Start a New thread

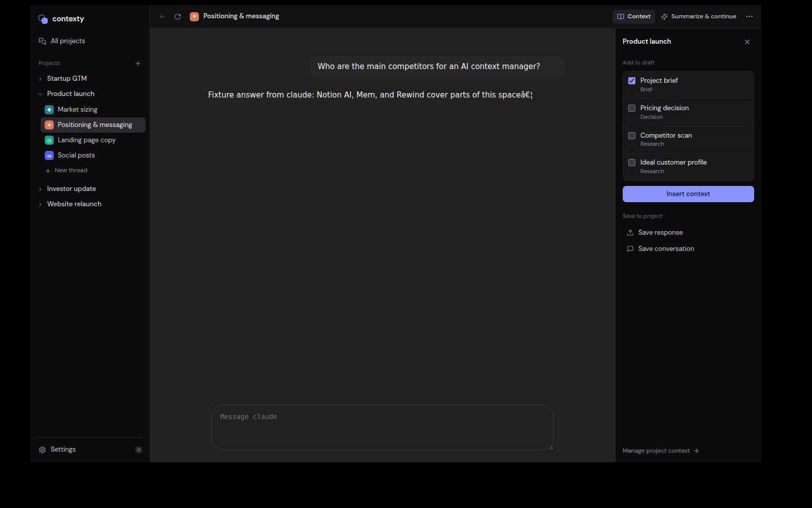click(66, 171)
